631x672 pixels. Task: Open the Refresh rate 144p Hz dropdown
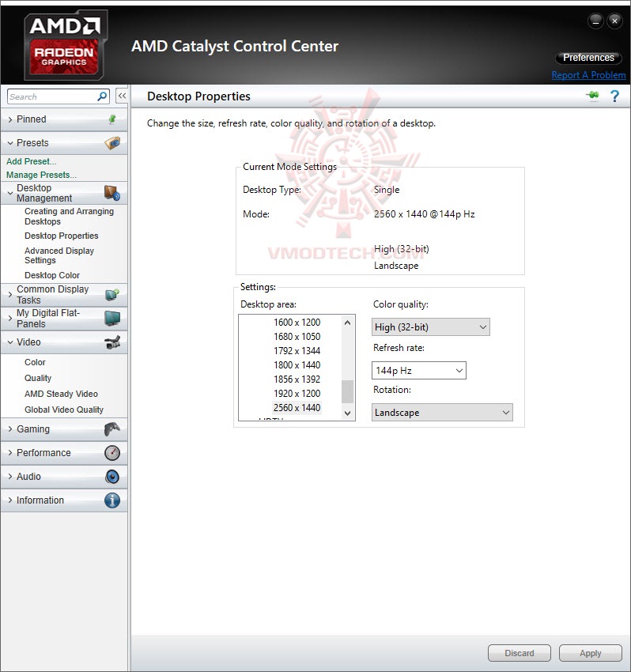[x=419, y=370]
